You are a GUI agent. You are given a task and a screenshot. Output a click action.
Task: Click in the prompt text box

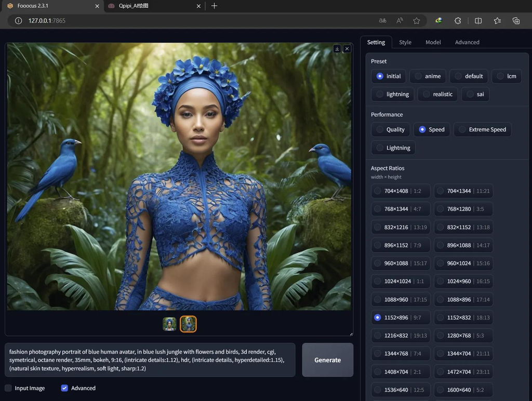(x=150, y=360)
